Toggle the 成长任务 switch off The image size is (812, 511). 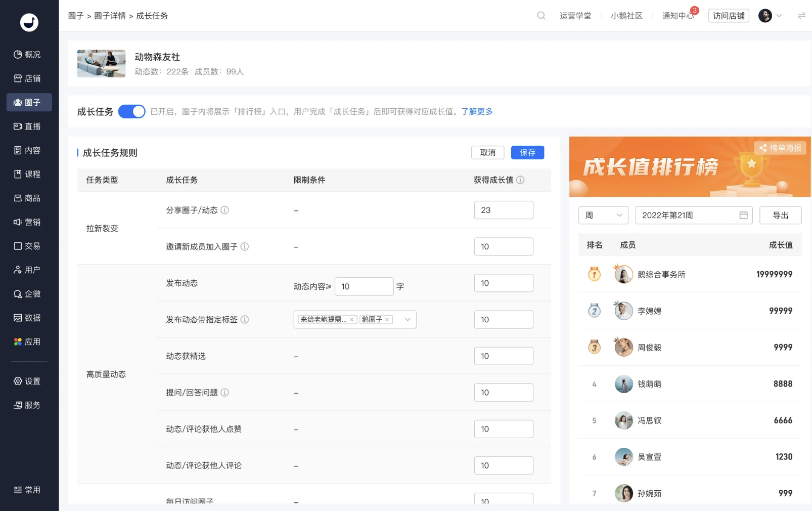pyautogui.click(x=131, y=111)
